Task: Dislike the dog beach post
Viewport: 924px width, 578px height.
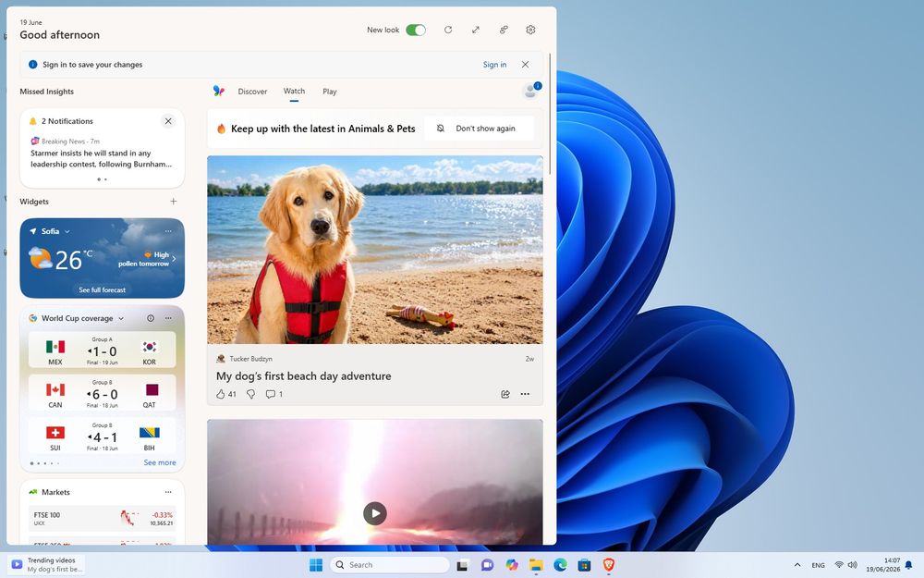Action: tap(250, 394)
